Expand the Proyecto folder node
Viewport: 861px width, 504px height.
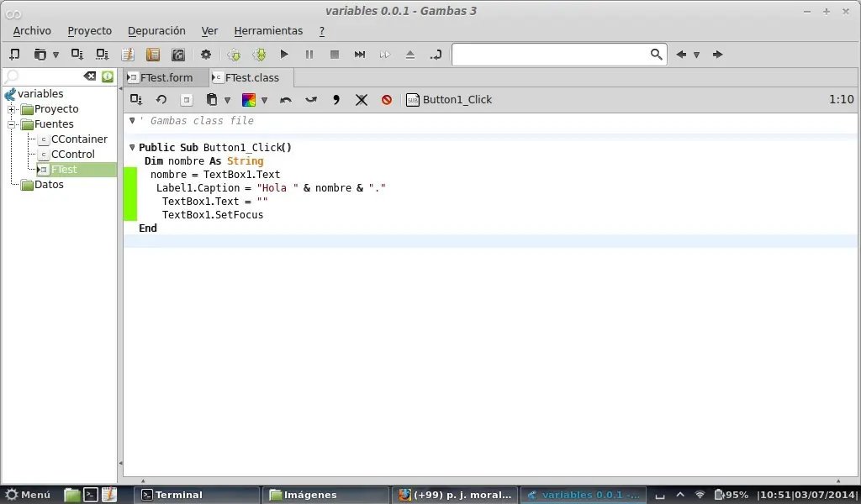(x=11, y=109)
